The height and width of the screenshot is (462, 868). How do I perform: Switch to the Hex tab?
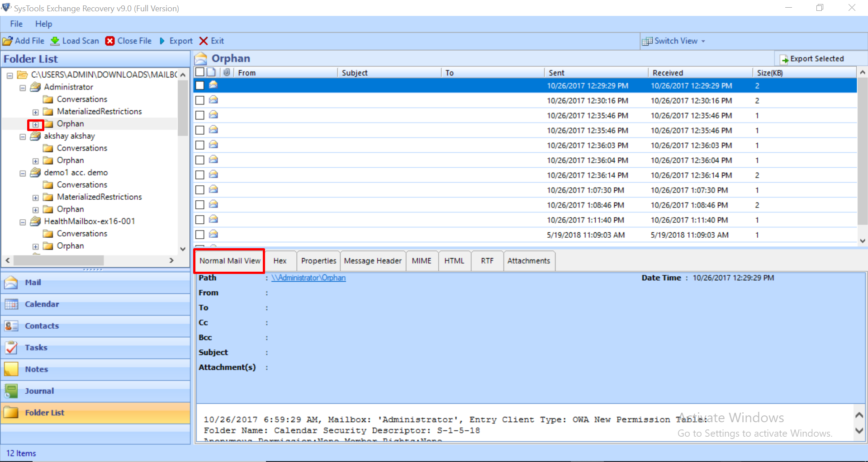pos(280,261)
